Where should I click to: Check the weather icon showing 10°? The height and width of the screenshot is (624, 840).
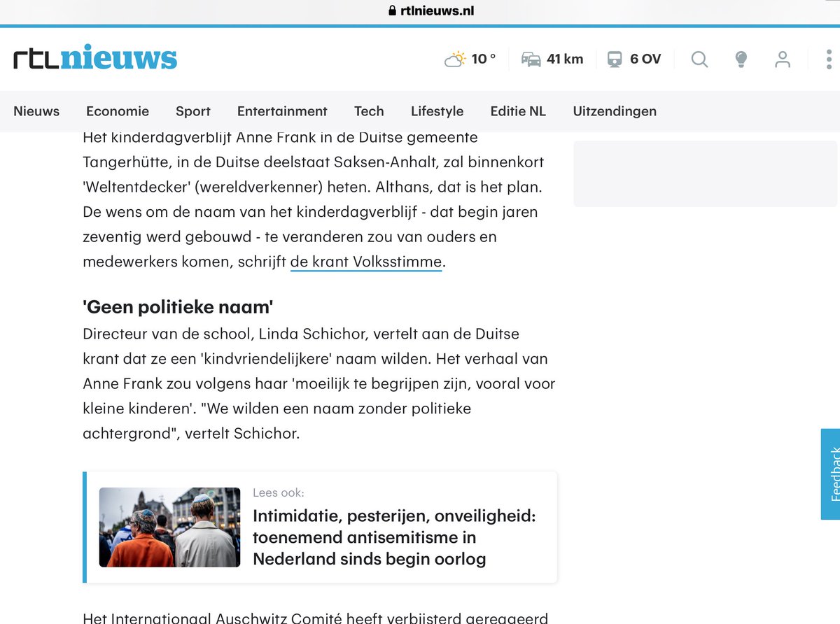pyautogui.click(x=455, y=59)
